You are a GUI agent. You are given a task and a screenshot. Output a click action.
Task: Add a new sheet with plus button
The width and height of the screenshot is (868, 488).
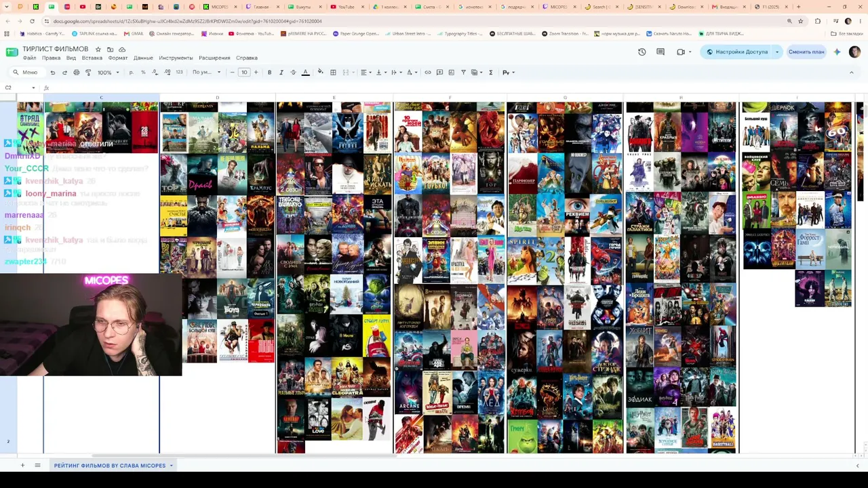[x=22, y=466]
